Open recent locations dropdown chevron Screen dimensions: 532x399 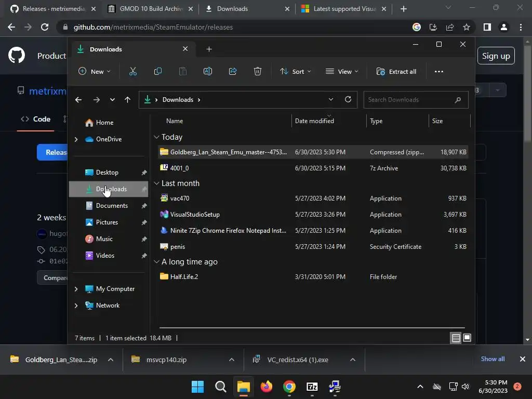coord(112,100)
